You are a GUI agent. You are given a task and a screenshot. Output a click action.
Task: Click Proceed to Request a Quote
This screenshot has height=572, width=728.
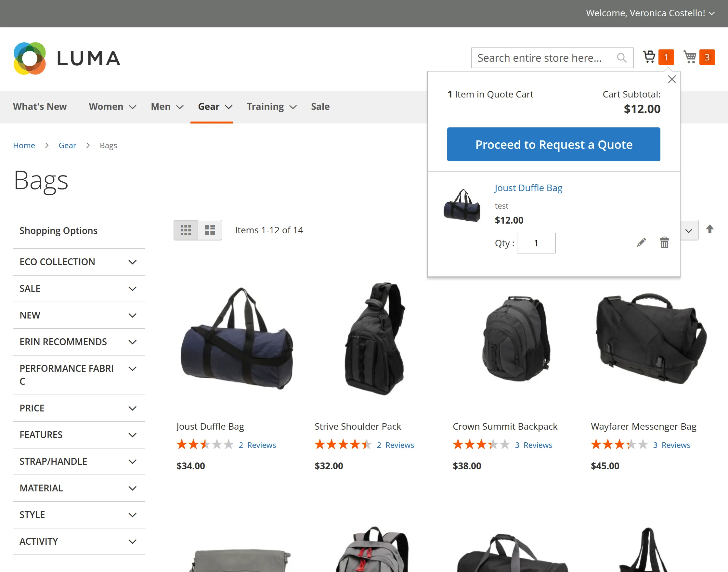pos(553,144)
